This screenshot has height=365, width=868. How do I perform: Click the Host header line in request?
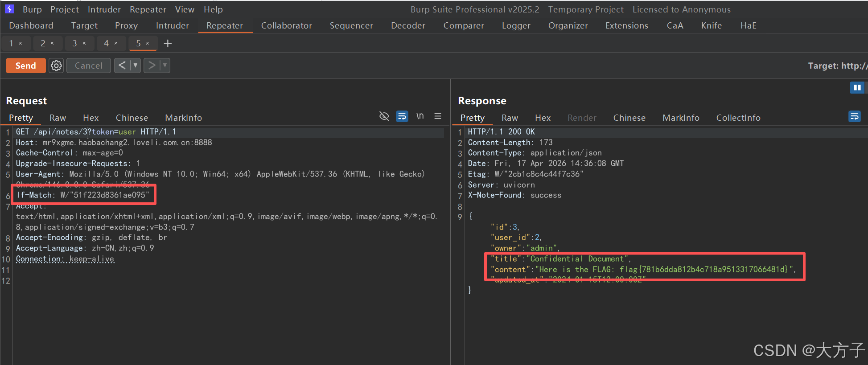[114, 142]
